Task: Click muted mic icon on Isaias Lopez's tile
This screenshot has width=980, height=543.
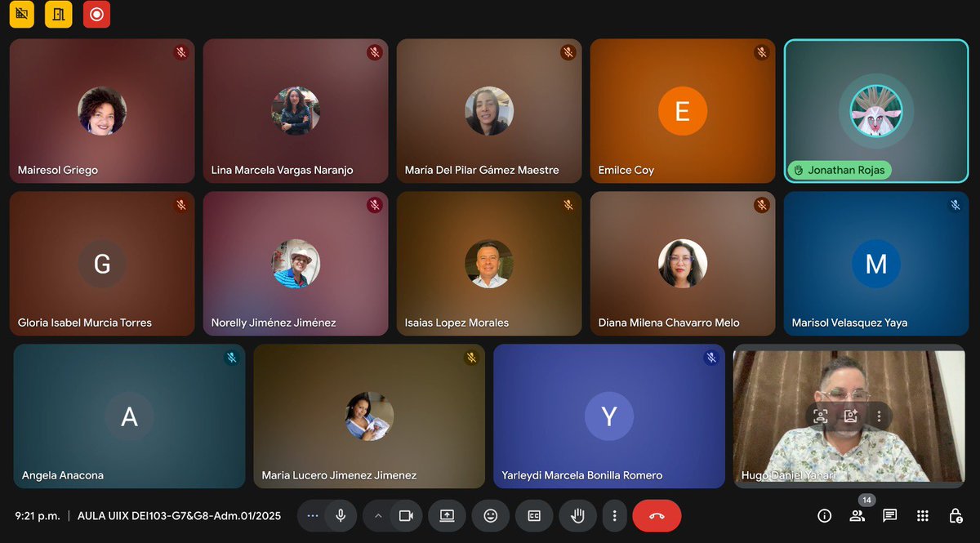Action: click(568, 205)
